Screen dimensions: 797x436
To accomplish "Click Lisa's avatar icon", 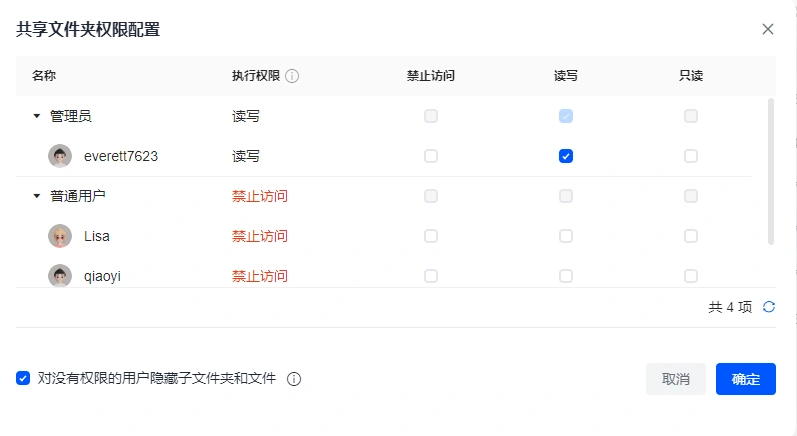I will 60,236.
